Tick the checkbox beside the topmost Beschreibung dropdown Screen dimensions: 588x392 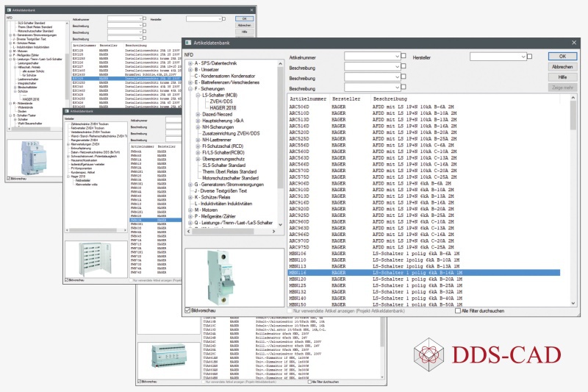pos(404,66)
